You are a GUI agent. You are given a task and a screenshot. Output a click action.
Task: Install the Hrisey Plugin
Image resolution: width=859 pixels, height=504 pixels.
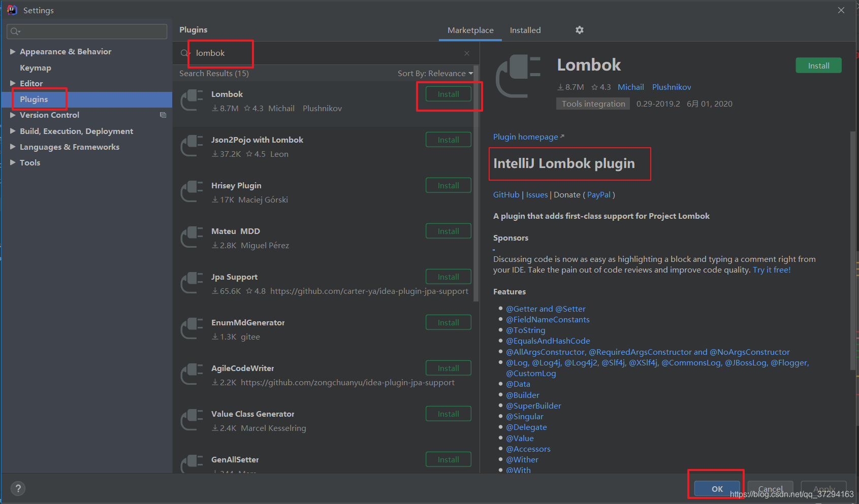449,185
